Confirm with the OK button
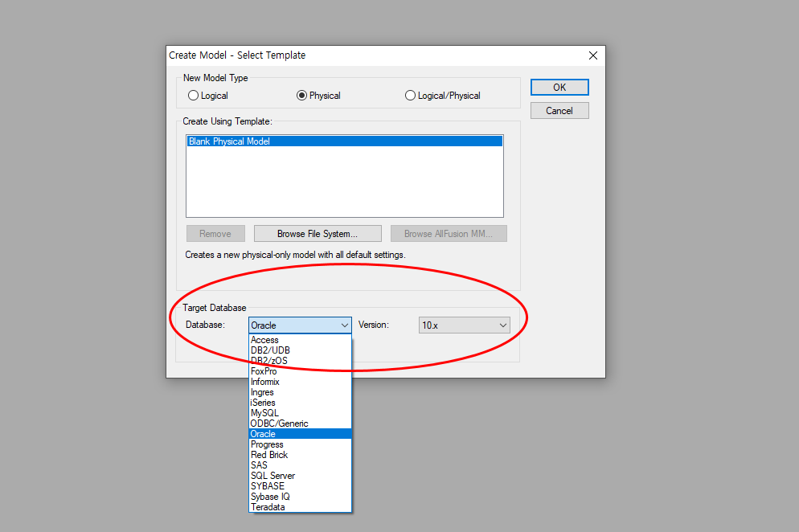Image resolution: width=799 pixels, height=532 pixels. [x=559, y=87]
